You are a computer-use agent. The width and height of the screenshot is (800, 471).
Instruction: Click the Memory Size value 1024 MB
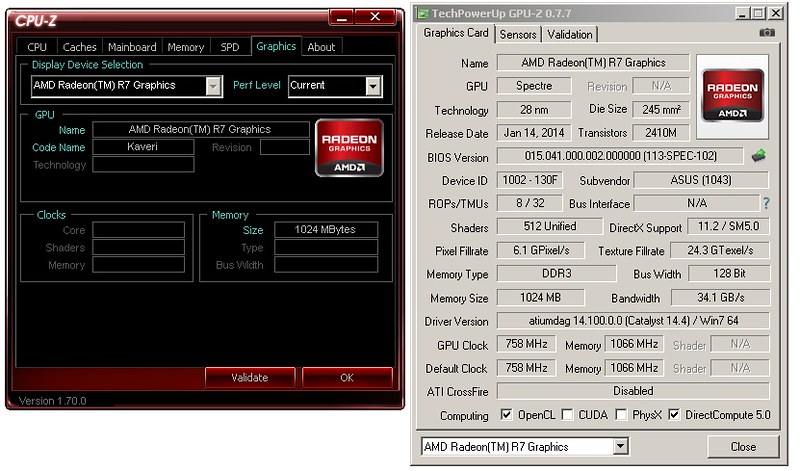(541, 297)
